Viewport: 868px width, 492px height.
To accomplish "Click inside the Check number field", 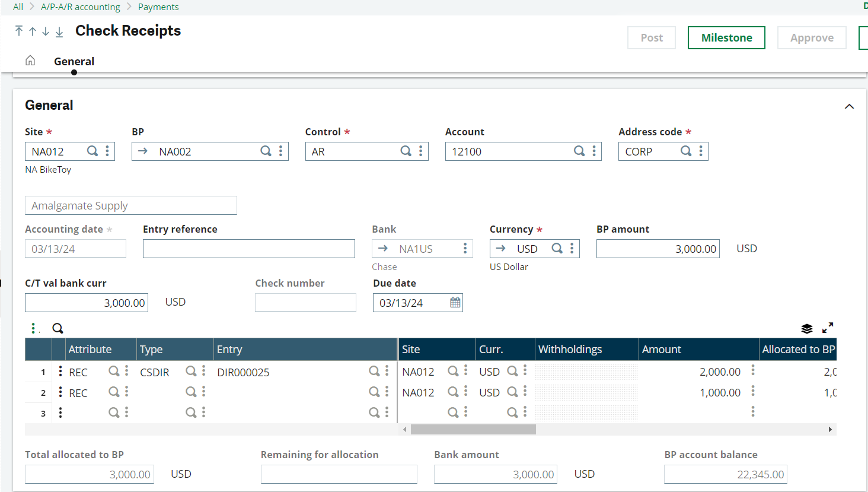I will pos(305,302).
